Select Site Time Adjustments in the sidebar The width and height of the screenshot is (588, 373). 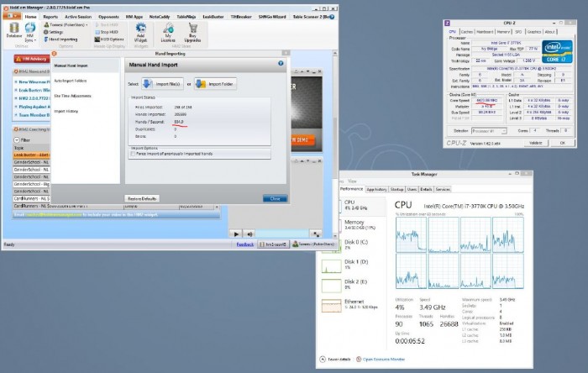[72, 96]
